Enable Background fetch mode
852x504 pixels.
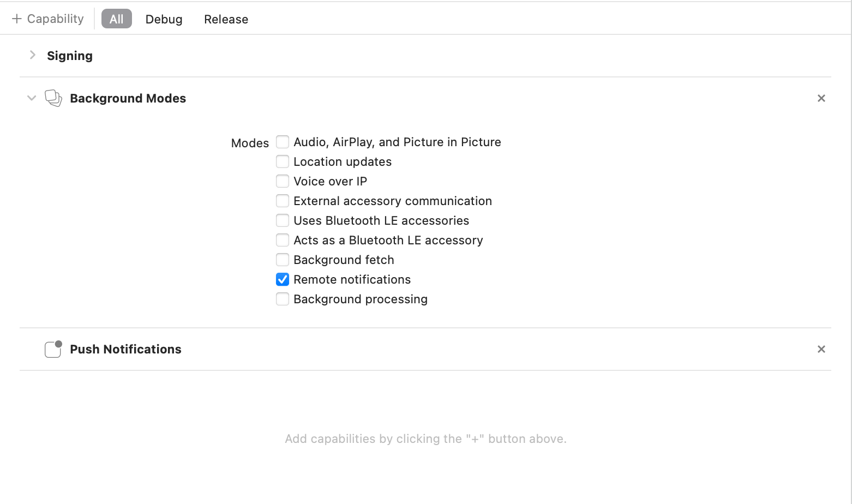click(x=283, y=260)
